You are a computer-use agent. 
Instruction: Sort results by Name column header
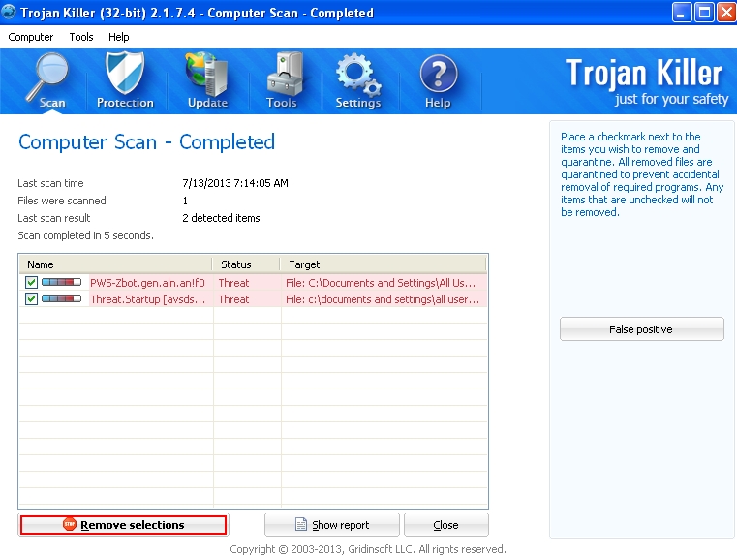tap(114, 264)
